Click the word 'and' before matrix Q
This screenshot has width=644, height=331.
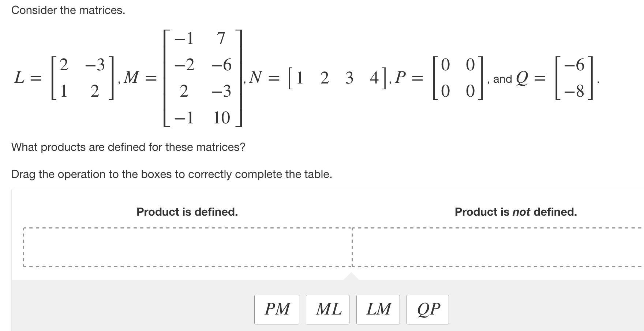502,79
